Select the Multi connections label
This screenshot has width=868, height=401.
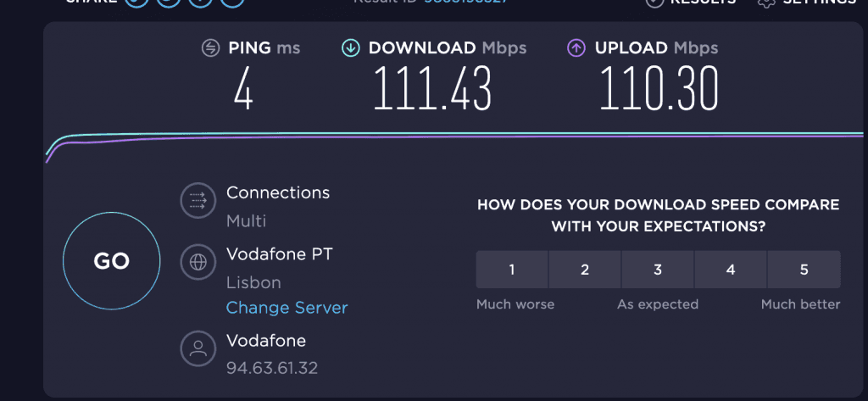pyautogui.click(x=246, y=221)
